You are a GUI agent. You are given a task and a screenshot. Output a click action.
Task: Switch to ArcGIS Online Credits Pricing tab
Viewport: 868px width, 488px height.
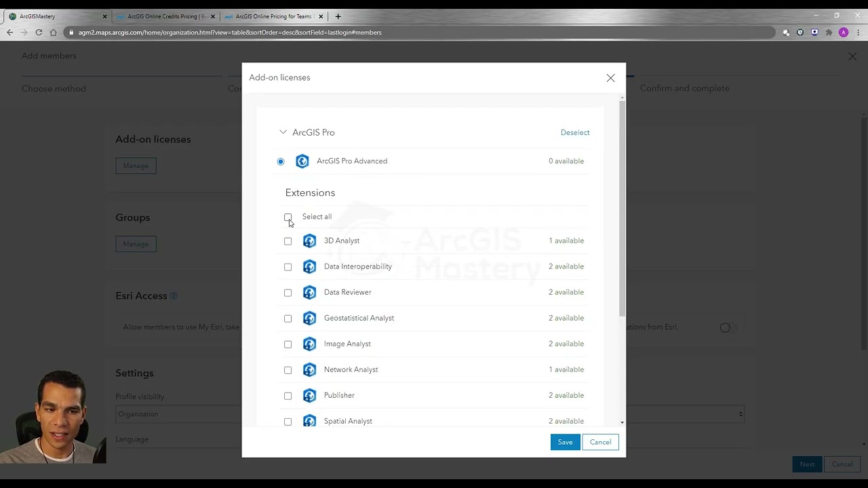tap(165, 16)
